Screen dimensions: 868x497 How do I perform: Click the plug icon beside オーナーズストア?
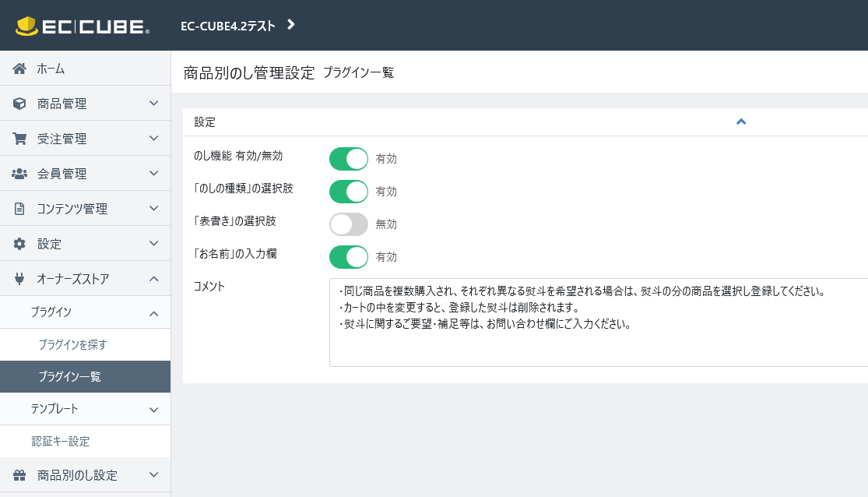coord(19,279)
